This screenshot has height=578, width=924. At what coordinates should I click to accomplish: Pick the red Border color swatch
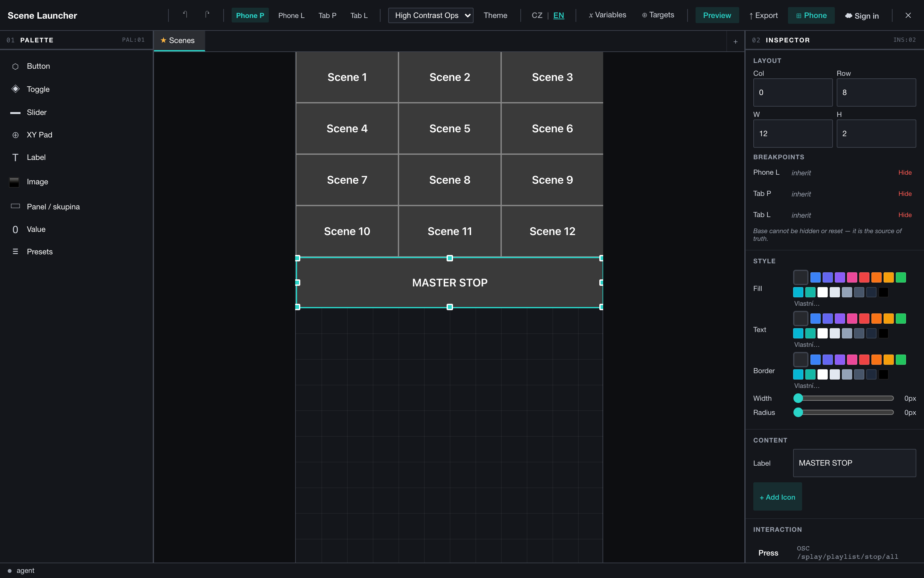pyautogui.click(x=864, y=360)
